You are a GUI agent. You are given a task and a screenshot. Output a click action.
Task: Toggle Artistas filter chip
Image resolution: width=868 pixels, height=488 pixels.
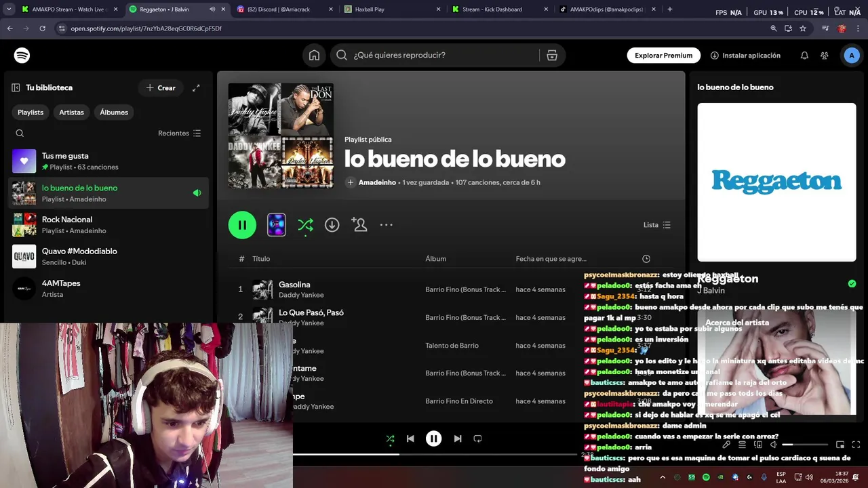pos(71,113)
